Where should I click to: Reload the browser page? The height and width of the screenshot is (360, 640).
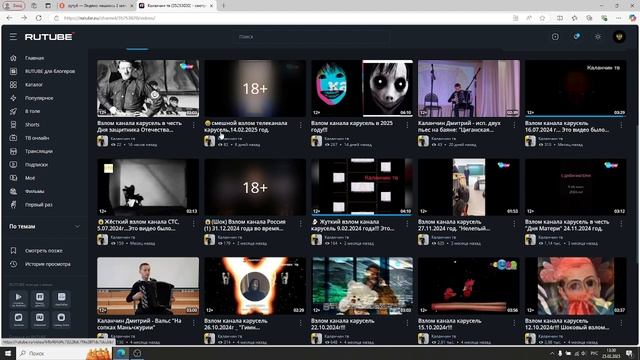39,18
